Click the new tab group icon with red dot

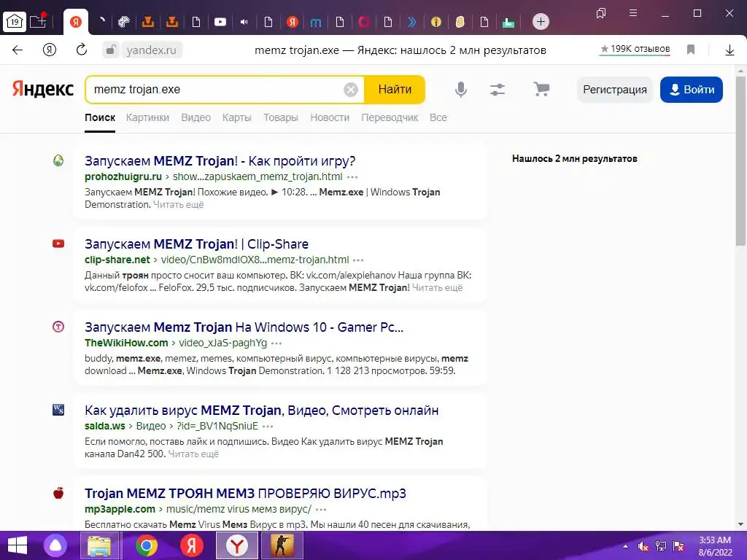pos(38,21)
